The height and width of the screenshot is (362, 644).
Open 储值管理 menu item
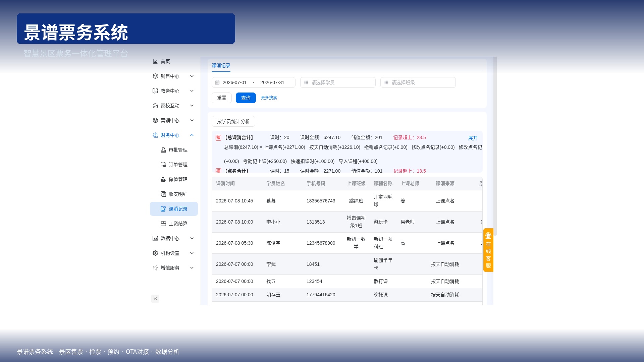point(174,179)
